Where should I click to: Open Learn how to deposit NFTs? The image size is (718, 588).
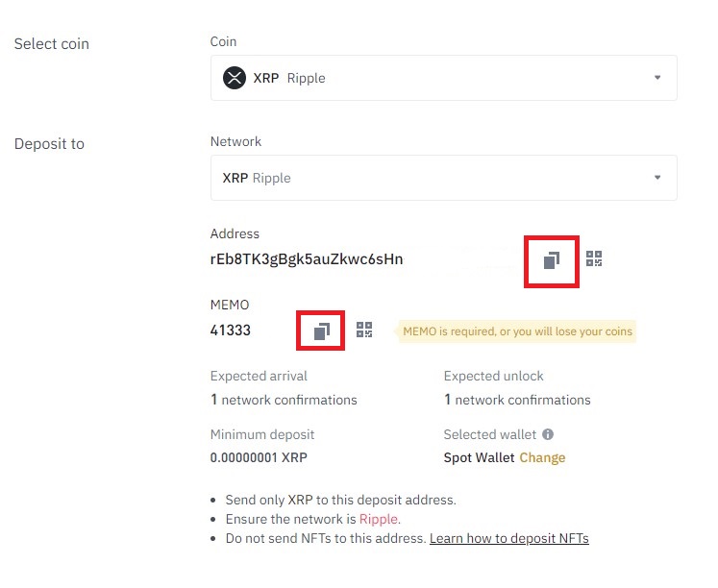tap(509, 538)
